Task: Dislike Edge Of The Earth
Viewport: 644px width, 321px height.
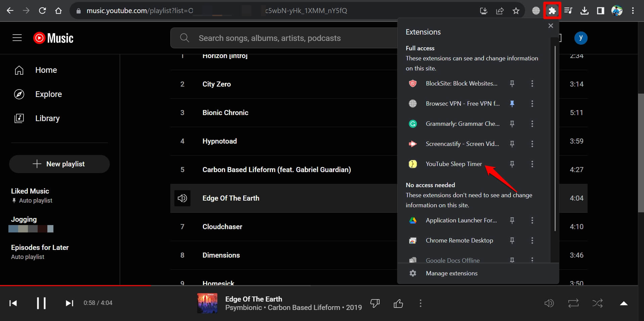Action: pyautogui.click(x=375, y=304)
